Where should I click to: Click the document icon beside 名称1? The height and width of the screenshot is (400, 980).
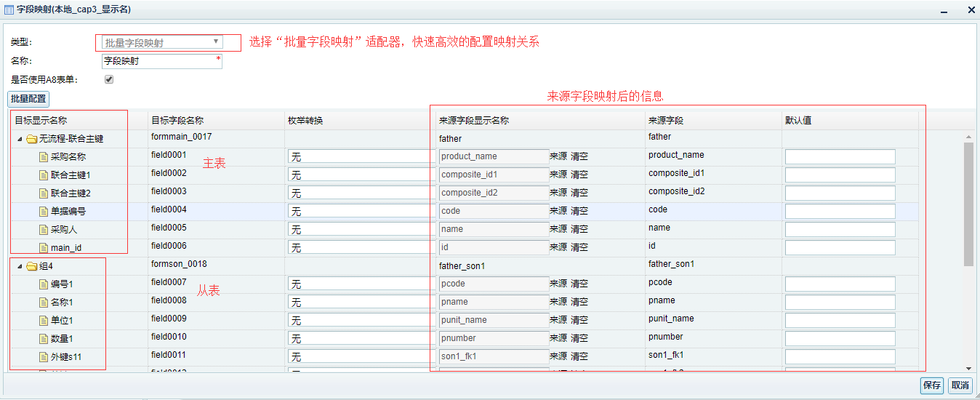(44, 303)
